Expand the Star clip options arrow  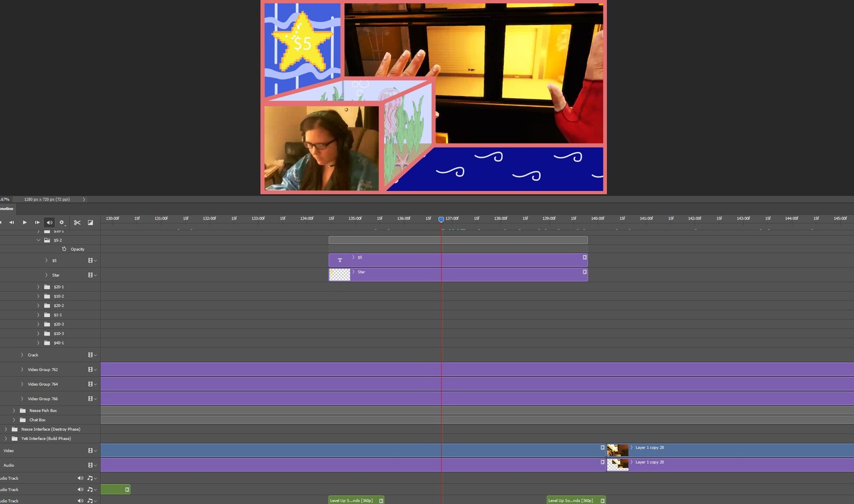[353, 271]
